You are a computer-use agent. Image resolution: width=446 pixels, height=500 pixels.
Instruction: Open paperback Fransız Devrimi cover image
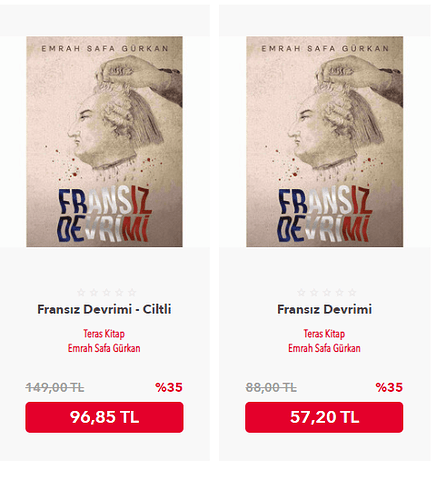point(325,142)
